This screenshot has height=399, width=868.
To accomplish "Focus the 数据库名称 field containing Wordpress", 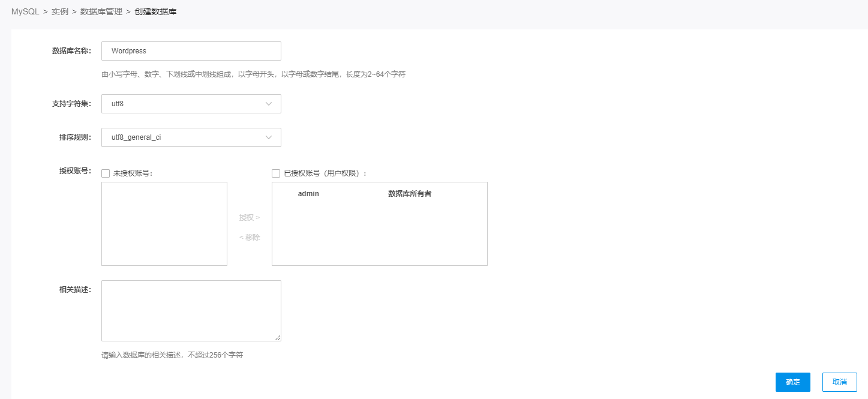I will tap(191, 51).
